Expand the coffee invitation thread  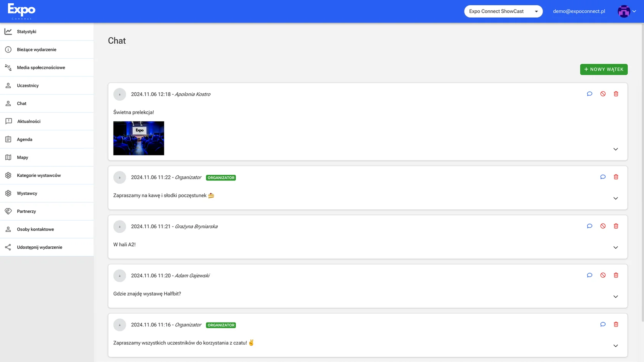(616, 198)
